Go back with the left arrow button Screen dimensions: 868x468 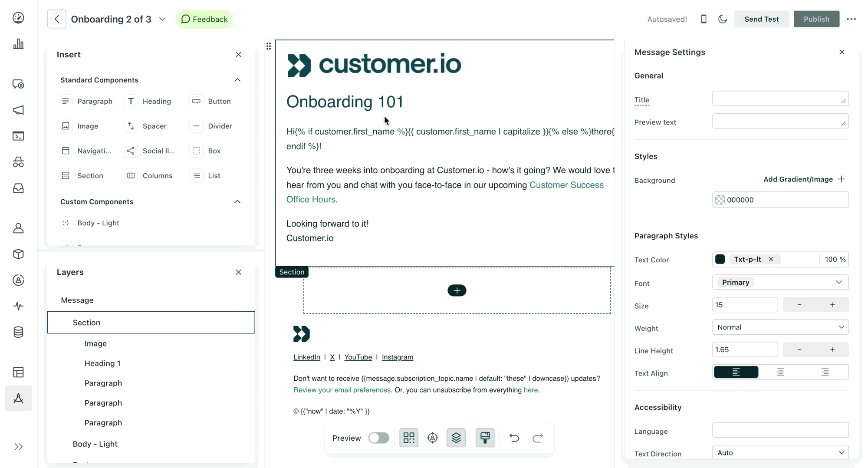click(57, 19)
